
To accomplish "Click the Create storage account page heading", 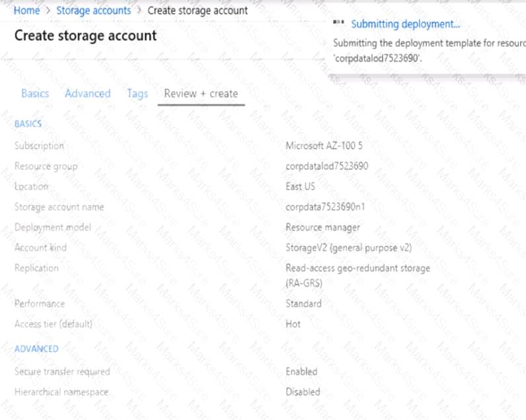I will (86, 36).
